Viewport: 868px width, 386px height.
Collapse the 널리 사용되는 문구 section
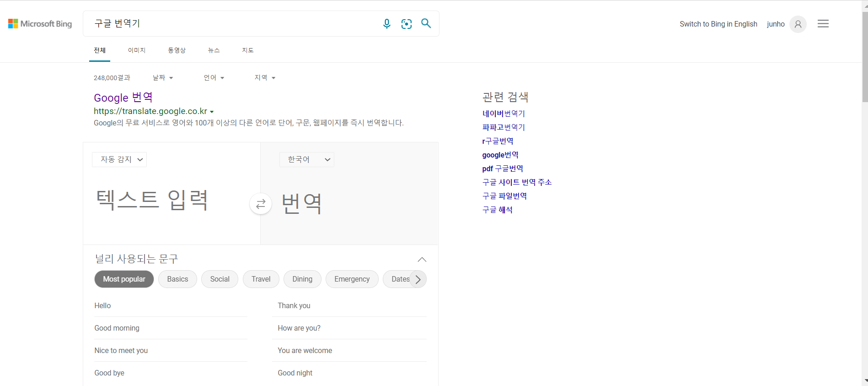pos(422,260)
